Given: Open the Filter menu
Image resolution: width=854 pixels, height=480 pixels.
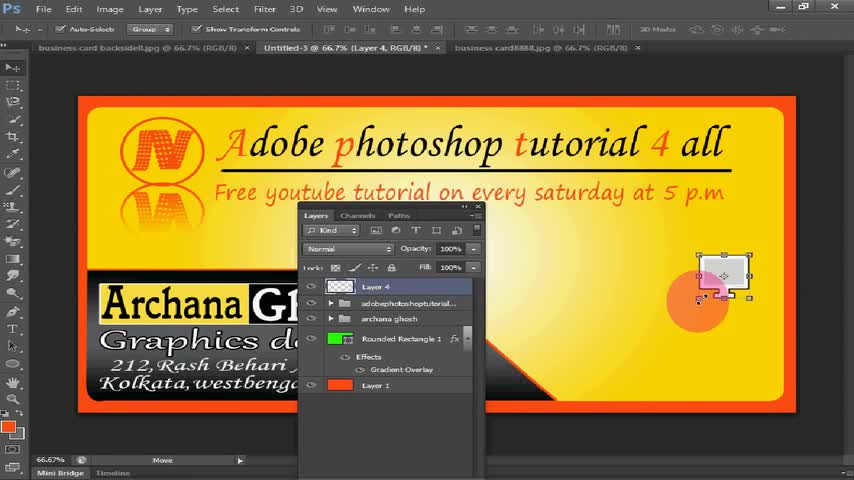Looking at the screenshot, I should coord(264,9).
